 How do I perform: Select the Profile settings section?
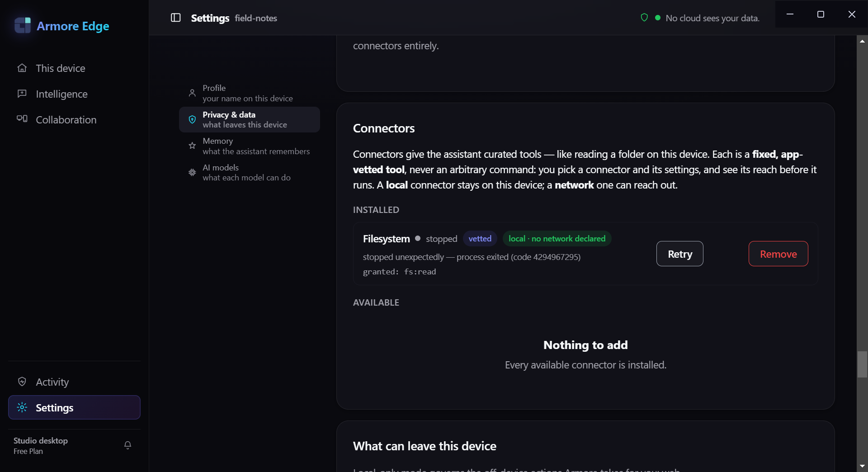click(250, 93)
